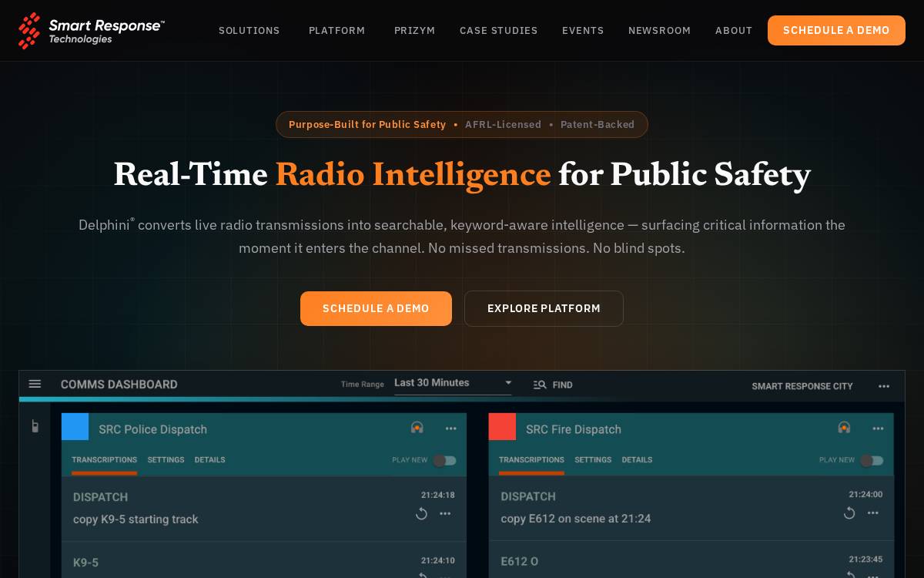Screen dimensions: 924x578
Task: Click the 21:23:45 timestamp
Action: coord(866,560)
